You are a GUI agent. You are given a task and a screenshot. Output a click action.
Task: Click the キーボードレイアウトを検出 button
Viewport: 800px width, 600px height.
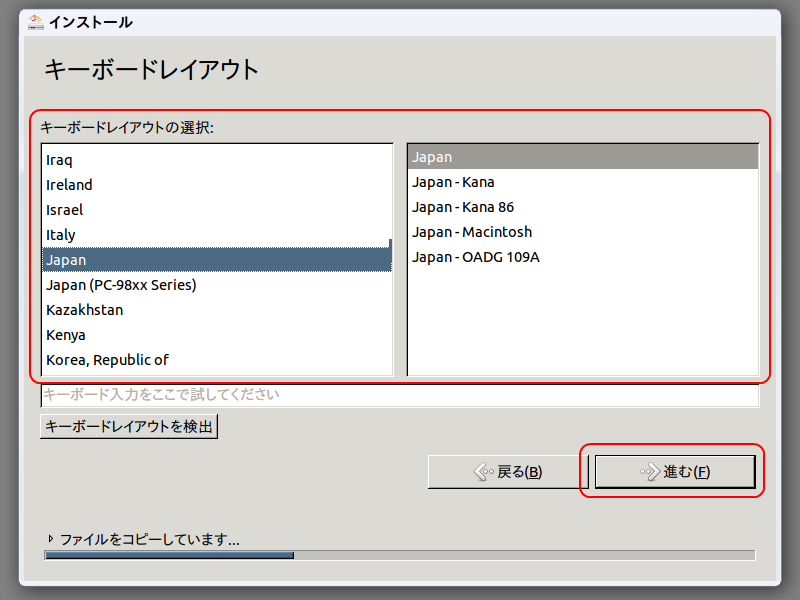(x=129, y=426)
